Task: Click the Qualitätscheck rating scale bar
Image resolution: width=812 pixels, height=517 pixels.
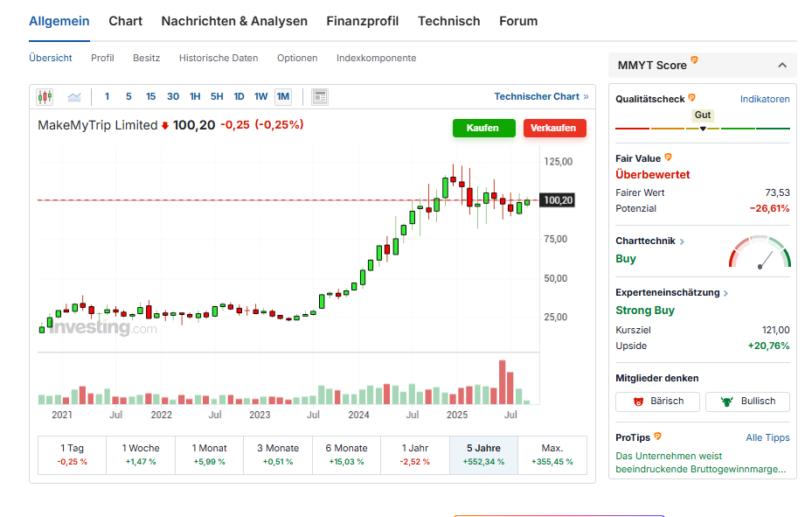Action: 702,129
